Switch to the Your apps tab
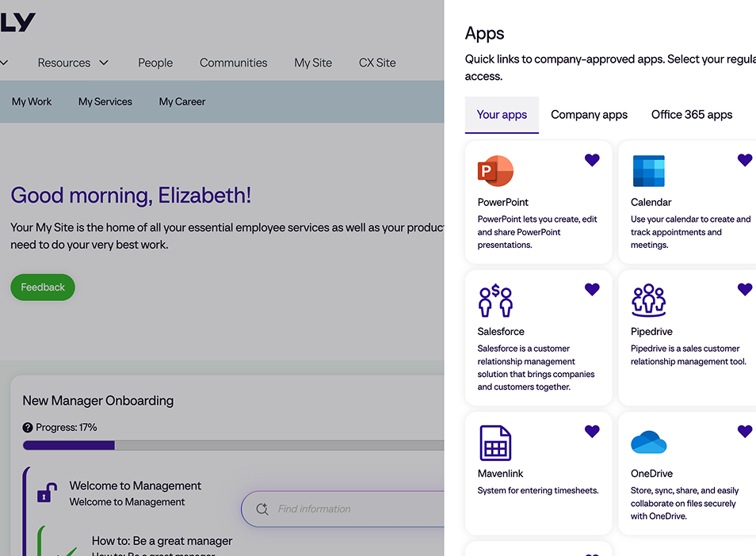This screenshot has width=756, height=556. tap(502, 115)
